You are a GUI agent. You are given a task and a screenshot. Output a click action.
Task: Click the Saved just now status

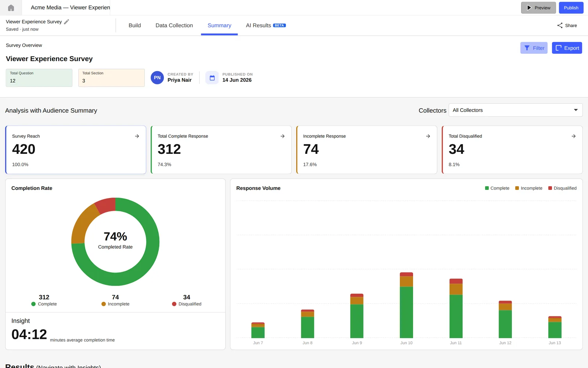22,29
